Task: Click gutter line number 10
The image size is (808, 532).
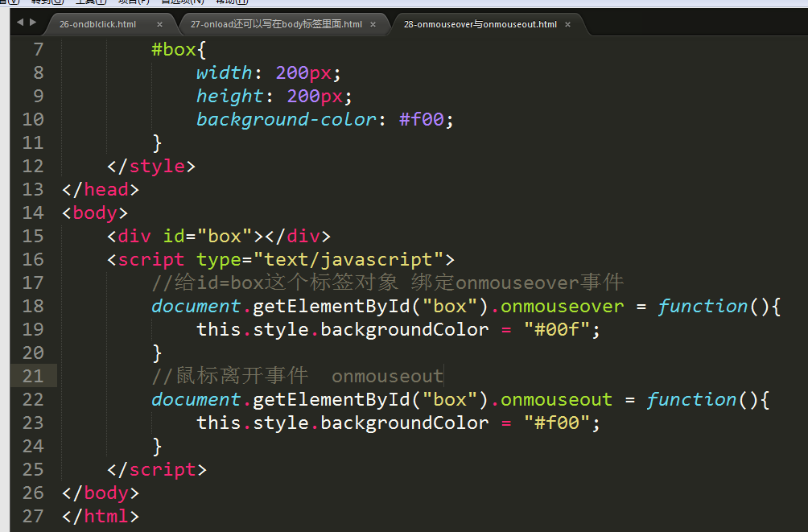Action: pyautogui.click(x=33, y=120)
